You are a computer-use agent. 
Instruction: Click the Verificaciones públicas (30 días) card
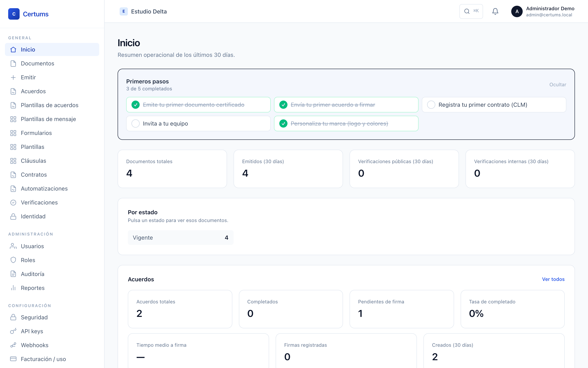tap(404, 169)
